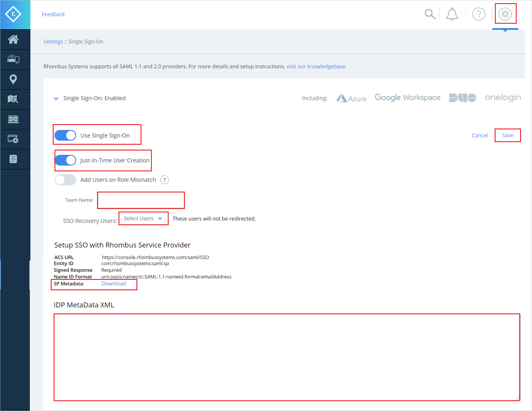This screenshot has width=532, height=411.
Task: Open the reports document sidebar icon
Action: (x=13, y=159)
